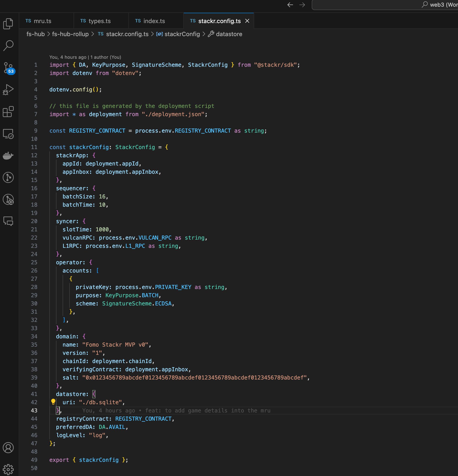Open the Explorer view
This screenshot has width=458, height=476.
click(8, 24)
